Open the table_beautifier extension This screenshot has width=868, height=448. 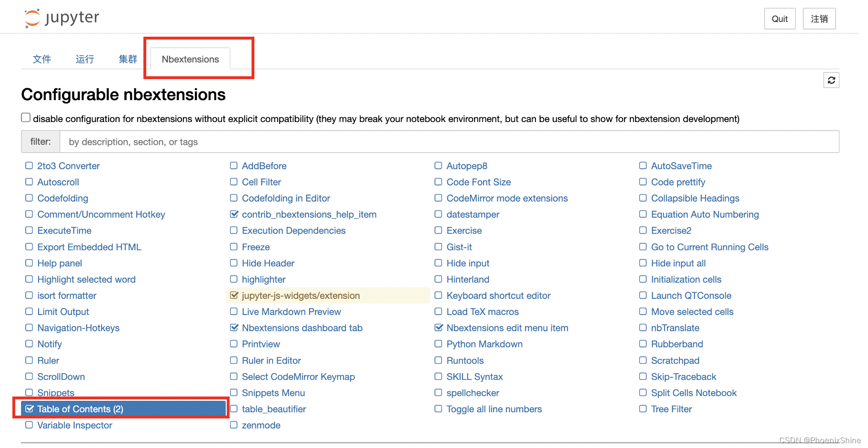pyautogui.click(x=273, y=409)
